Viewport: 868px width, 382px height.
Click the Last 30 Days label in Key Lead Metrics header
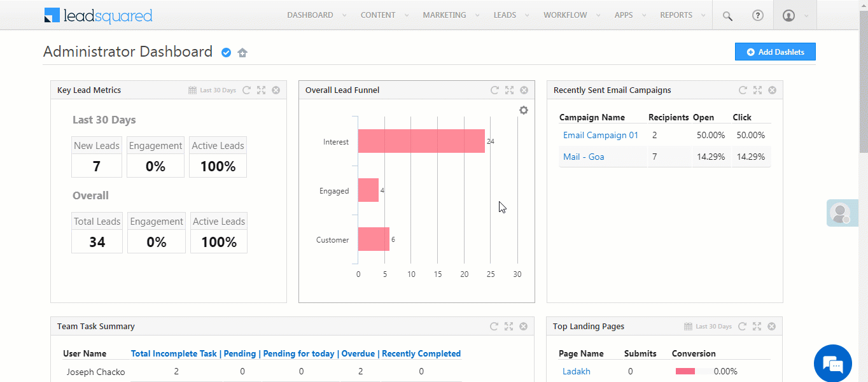(218, 90)
